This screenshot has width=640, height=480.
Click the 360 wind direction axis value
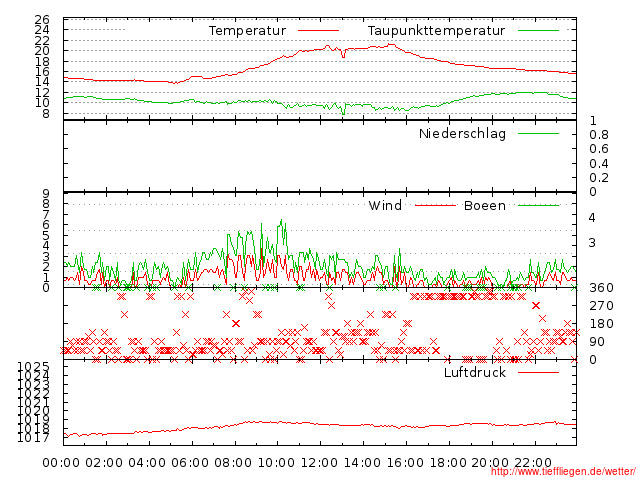pyautogui.click(x=601, y=288)
